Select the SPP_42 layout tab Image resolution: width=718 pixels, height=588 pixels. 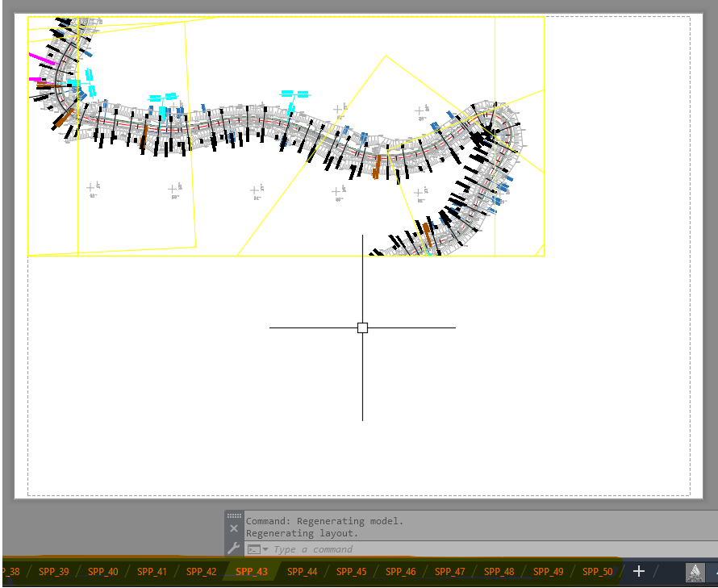(201, 572)
